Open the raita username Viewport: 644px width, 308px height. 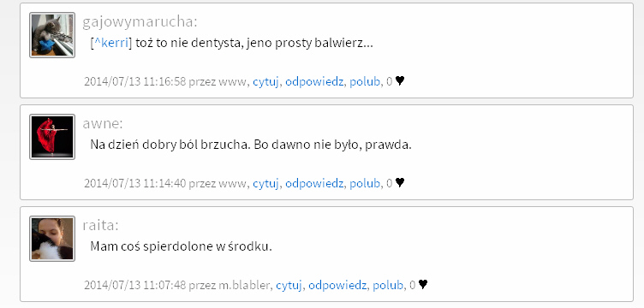click(100, 225)
